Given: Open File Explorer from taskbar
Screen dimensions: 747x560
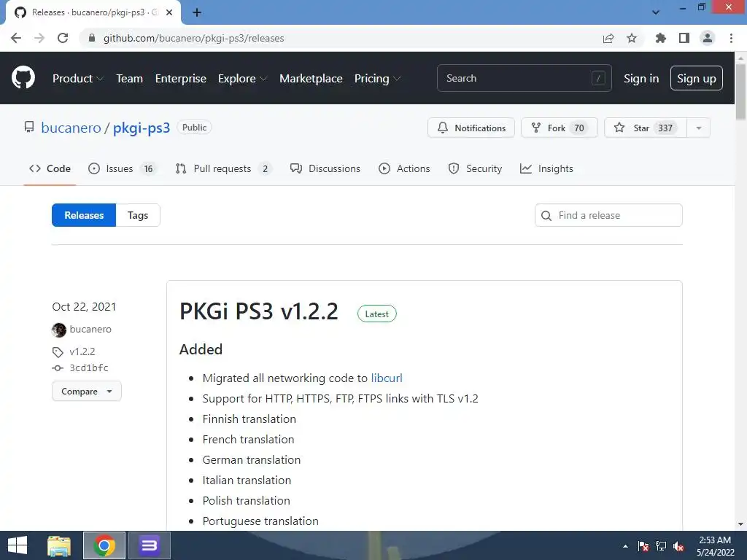Looking at the screenshot, I should 59,545.
